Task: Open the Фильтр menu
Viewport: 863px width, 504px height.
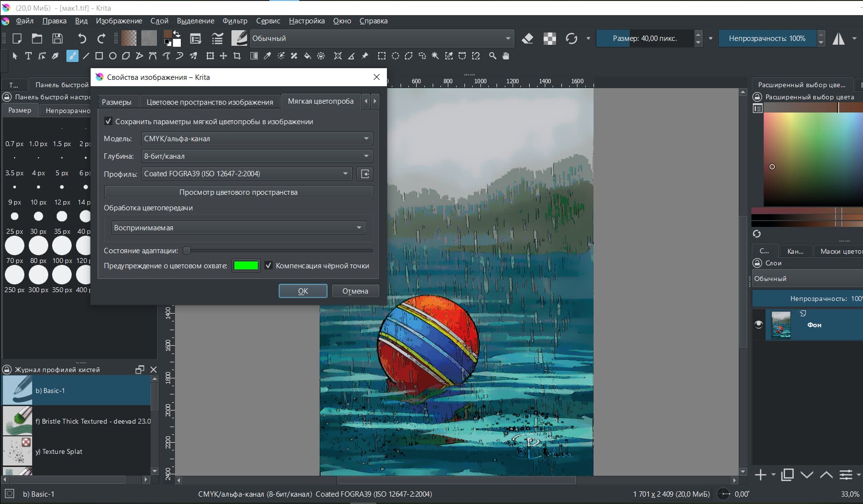Action: [234, 21]
